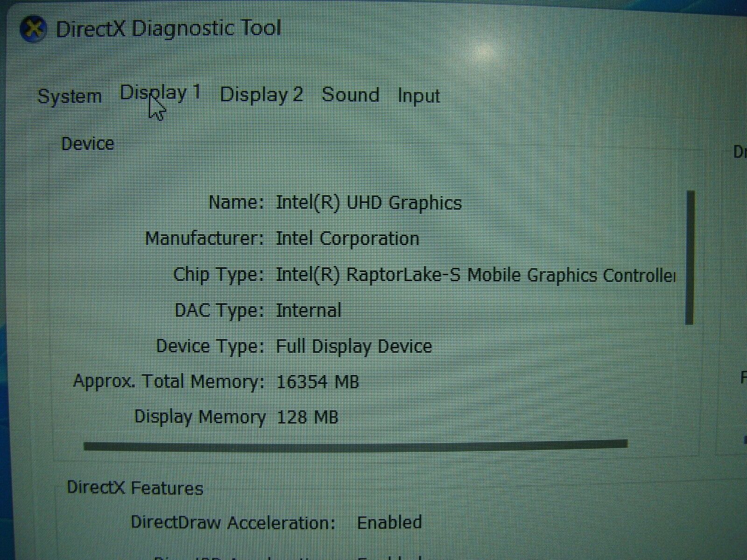Switch to the Sound tab

(x=350, y=95)
